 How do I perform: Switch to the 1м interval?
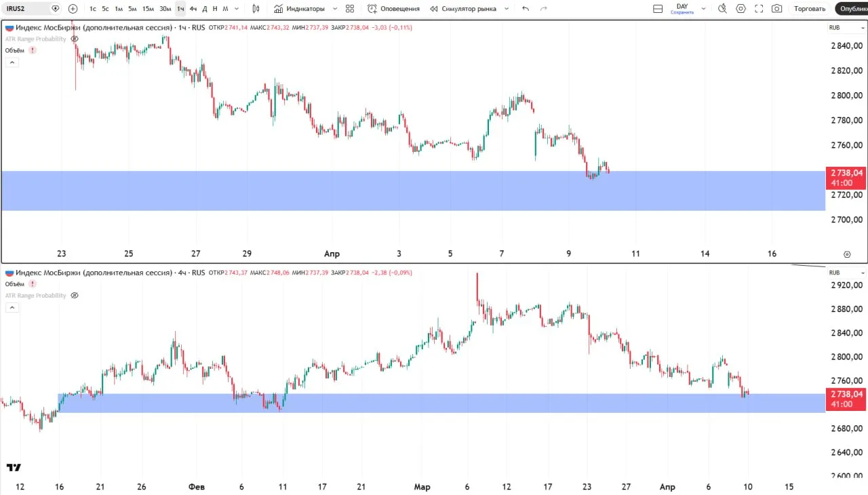(119, 9)
